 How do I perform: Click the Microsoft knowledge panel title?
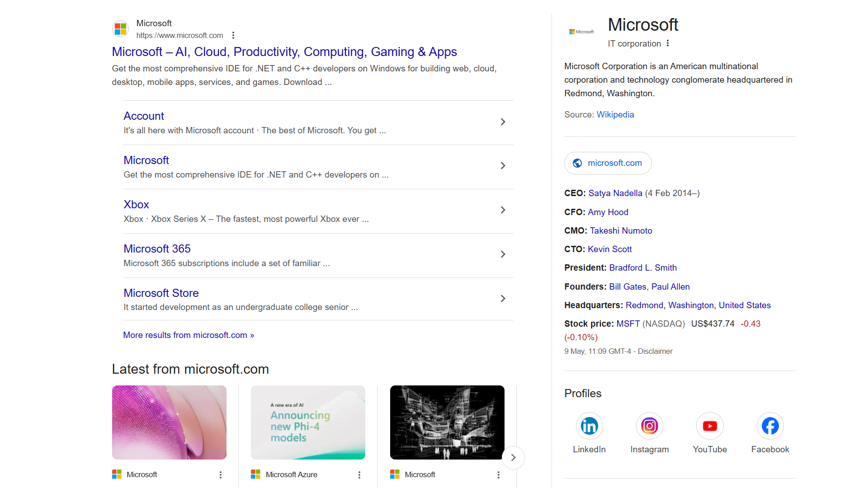[643, 25]
